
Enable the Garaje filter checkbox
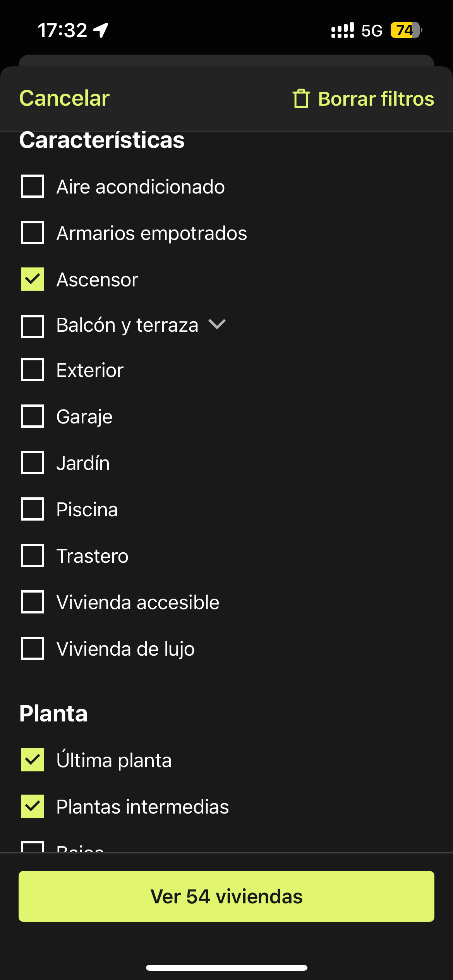coord(33,416)
